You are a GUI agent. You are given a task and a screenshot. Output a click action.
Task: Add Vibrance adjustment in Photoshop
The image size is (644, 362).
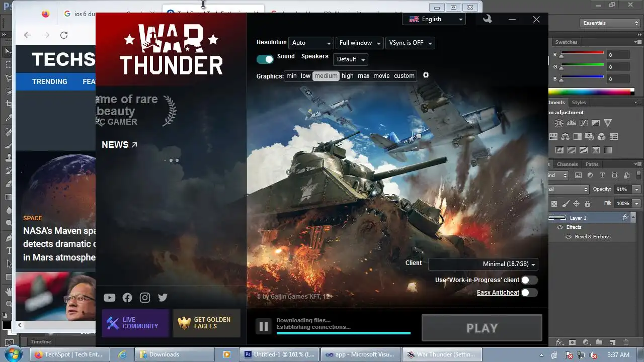(x=608, y=123)
